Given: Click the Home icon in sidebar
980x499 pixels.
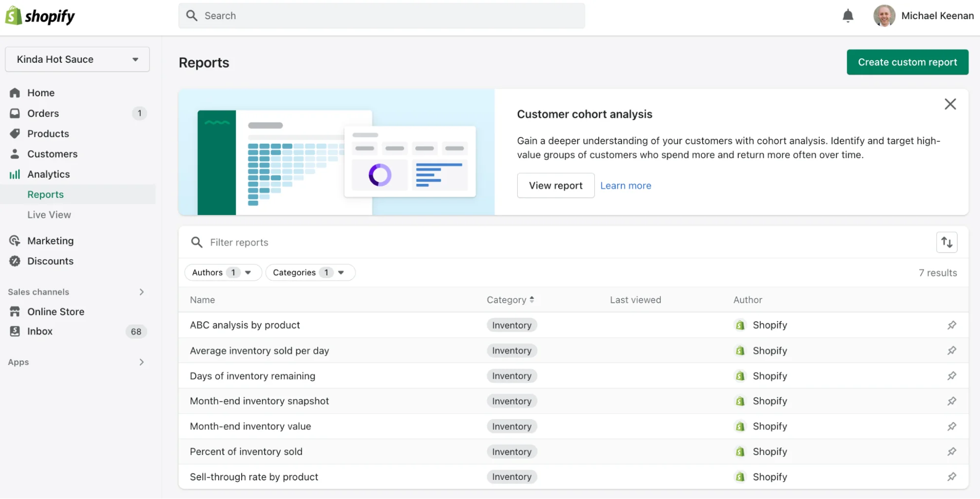Looking at the screenshot, I should pos(15,92).
